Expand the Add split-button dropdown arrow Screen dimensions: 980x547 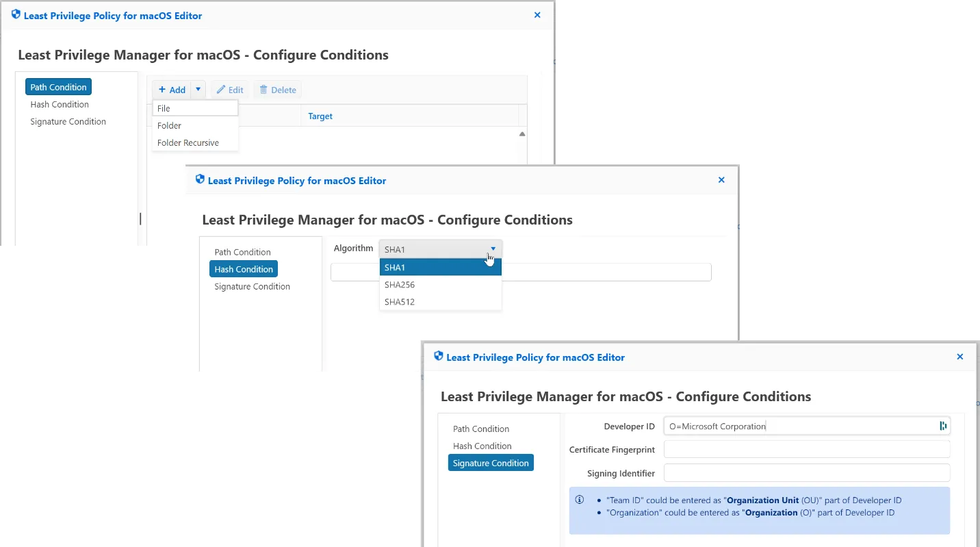click(198, 90)
